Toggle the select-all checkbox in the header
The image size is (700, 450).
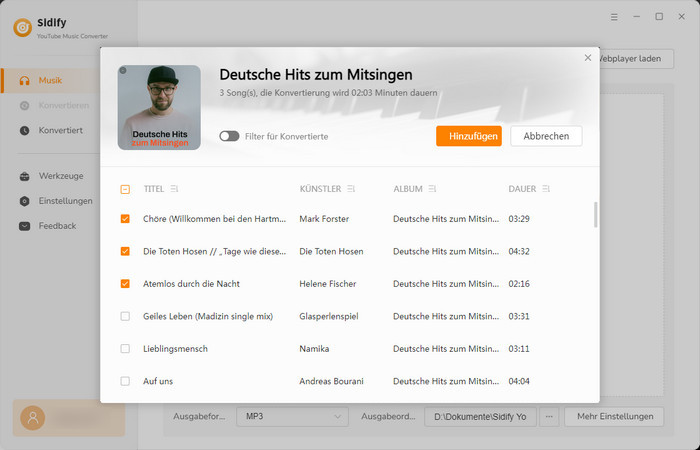click(125, 189)
